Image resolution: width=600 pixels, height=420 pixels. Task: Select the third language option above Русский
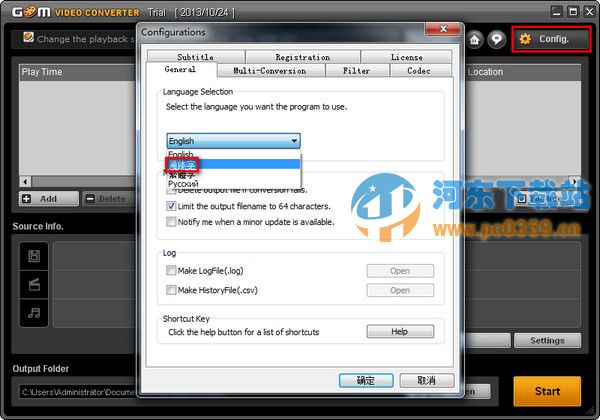(x=233, y=175)
